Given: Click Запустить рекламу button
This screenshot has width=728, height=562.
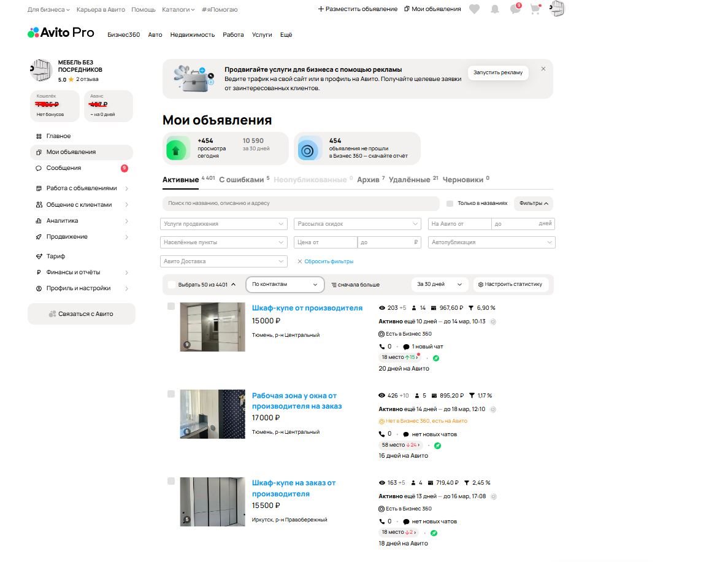Looking at the screenshot, I should coord(498,72).
